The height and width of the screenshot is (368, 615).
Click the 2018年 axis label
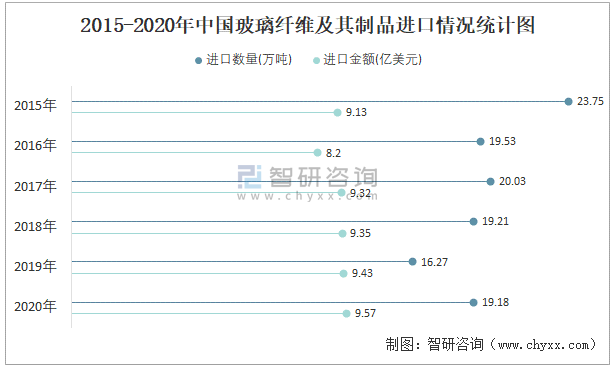click(35, 226)
